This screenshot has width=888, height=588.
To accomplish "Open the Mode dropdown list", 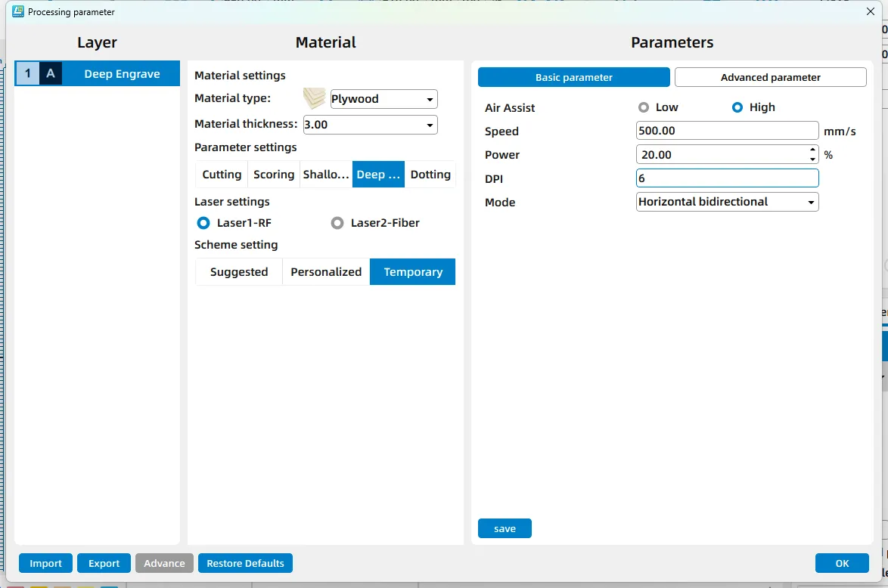I will pyautogui.click(x=811, y=202).
